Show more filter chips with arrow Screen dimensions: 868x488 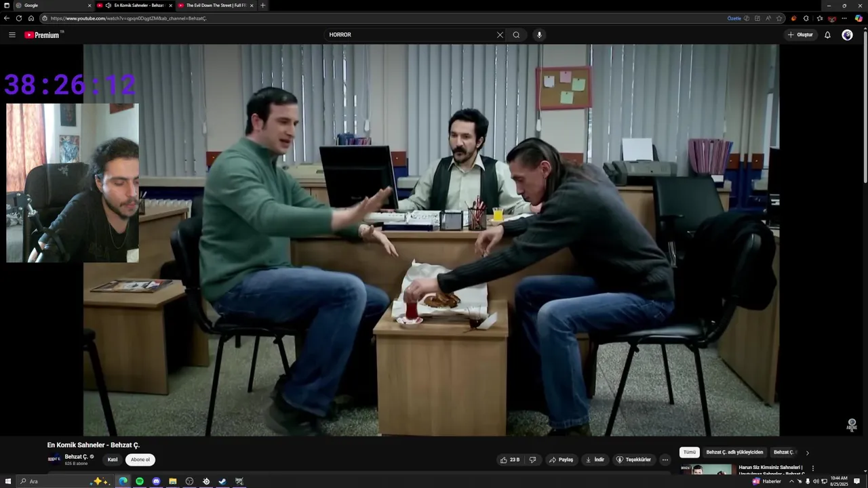pyautogui.click(x=807, y=452)
